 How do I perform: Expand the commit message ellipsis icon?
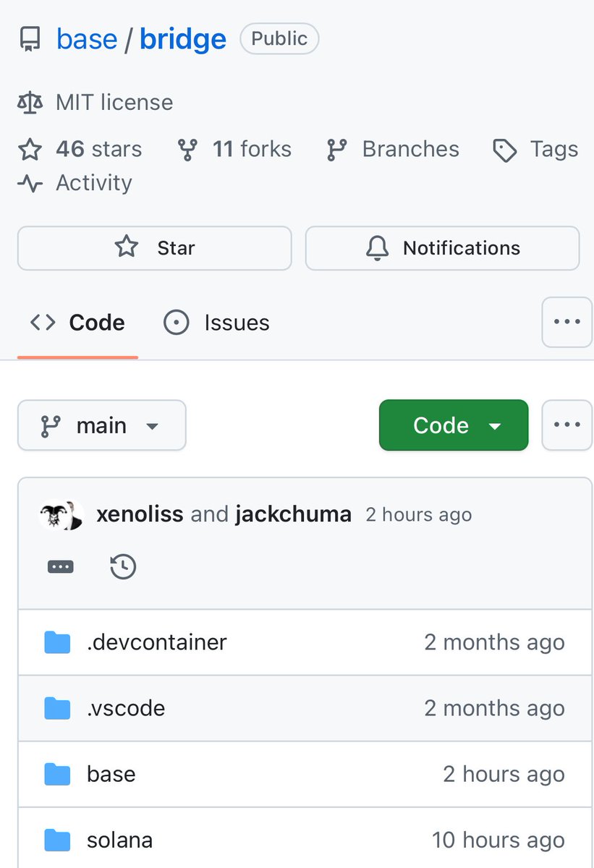[60, 566]
